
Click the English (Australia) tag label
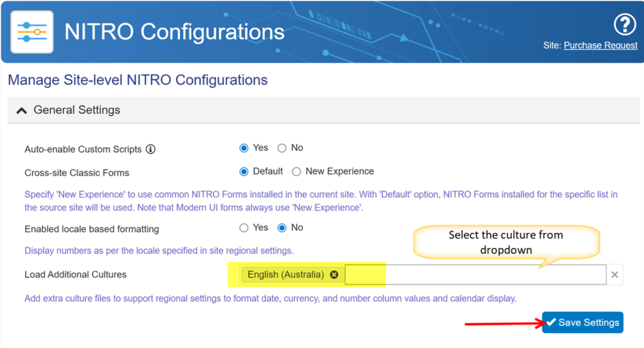[286, 275]
